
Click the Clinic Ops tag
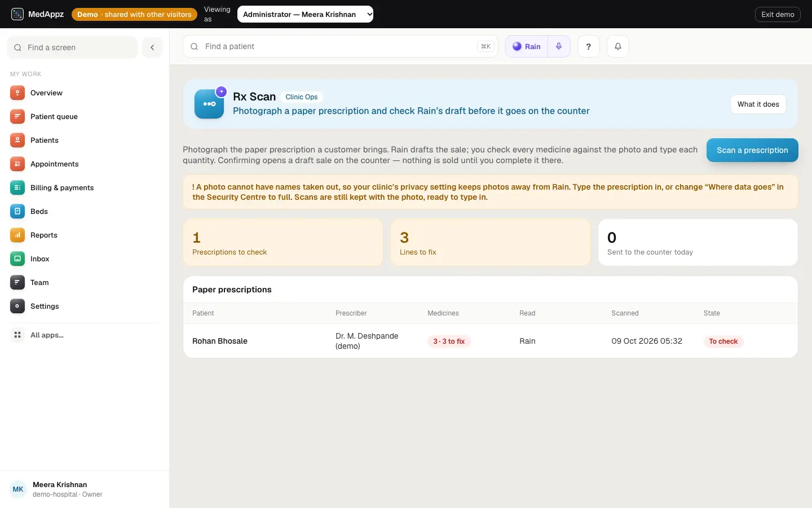pyautogui.click(x=301, y=97)
